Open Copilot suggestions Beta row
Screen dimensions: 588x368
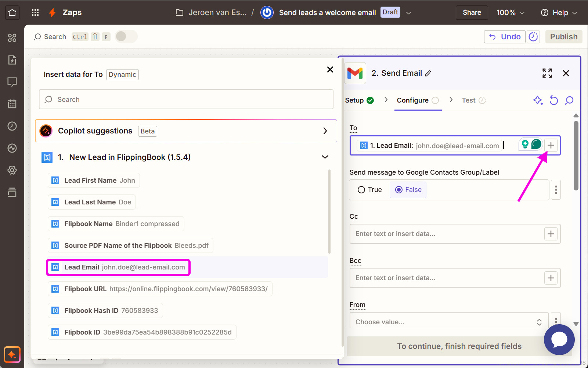point(186,131)
